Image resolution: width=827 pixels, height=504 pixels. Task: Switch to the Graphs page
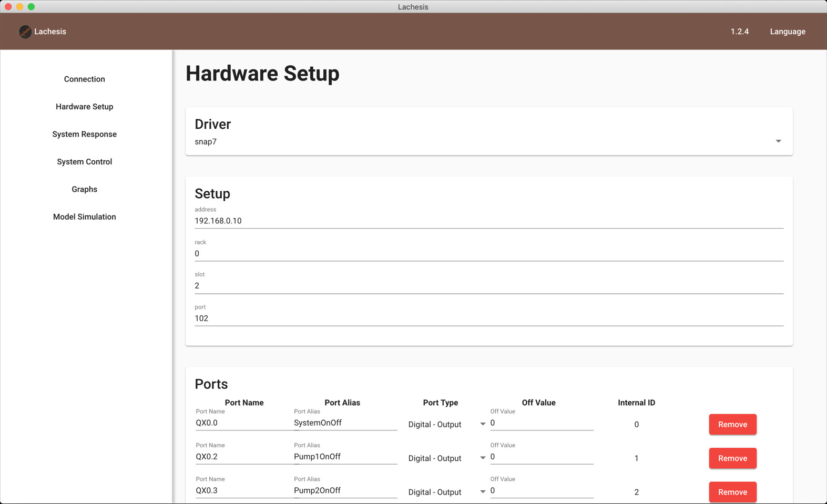[85, 189]
